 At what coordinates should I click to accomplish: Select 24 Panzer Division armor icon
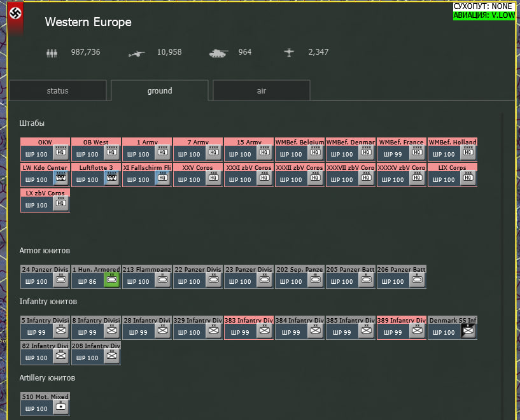coord(61,279)
